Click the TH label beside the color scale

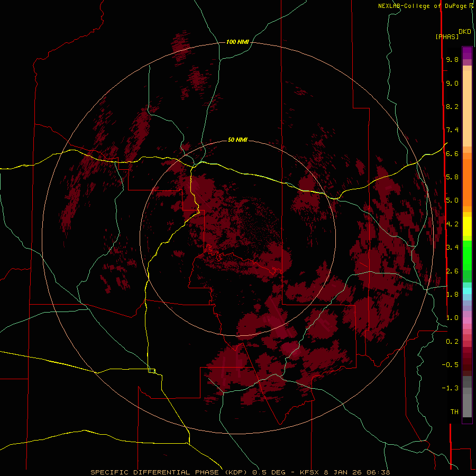tap(454, 412)
